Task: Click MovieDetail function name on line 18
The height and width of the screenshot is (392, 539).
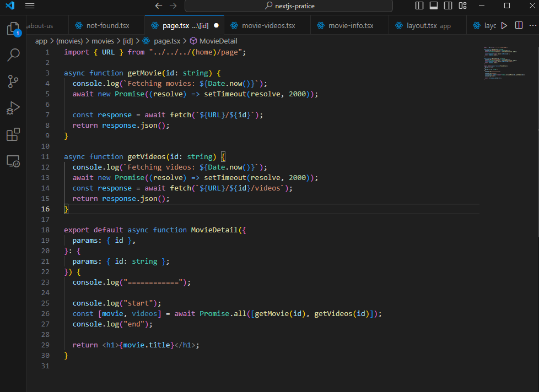Action: (214, 230)
